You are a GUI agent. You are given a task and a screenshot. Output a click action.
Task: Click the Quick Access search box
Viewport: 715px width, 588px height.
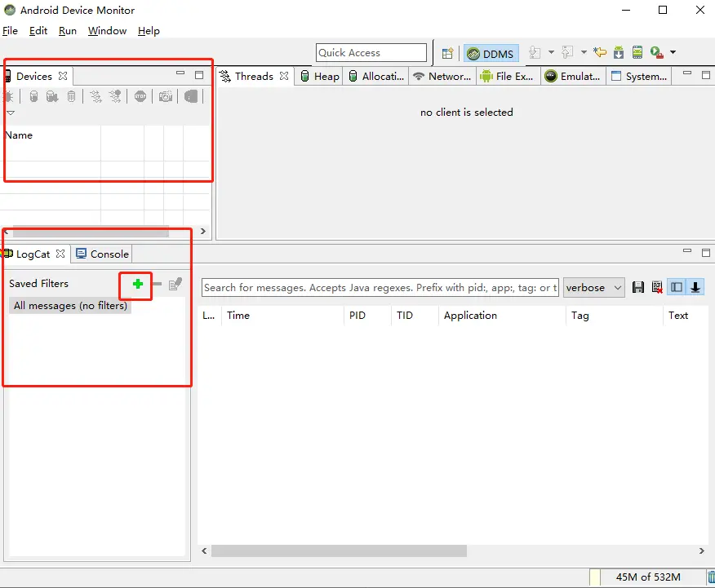(371, 52)
